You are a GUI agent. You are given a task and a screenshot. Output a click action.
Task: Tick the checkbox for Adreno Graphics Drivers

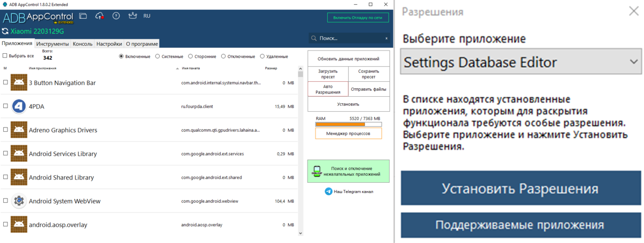(5, 130)
